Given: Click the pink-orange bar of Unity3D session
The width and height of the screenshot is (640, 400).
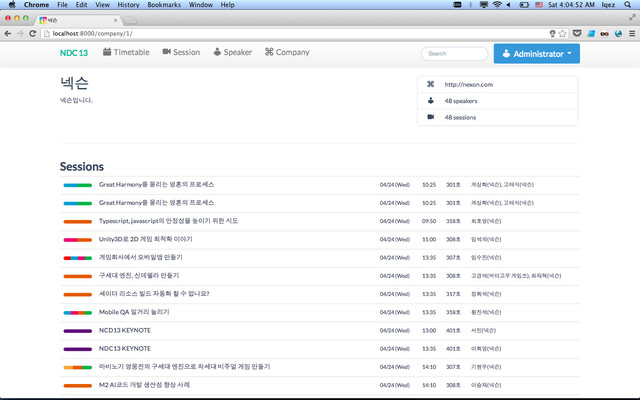Looking at the screenshot, I should click(78, 240).
